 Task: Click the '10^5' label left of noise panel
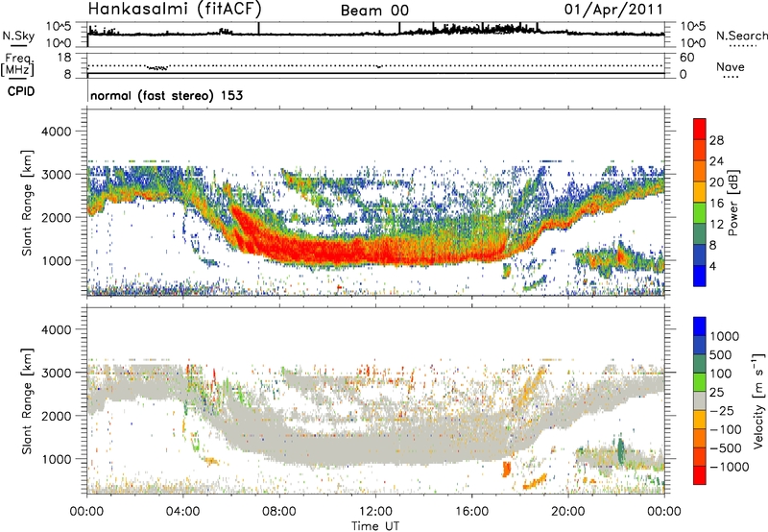coord(59,26)
